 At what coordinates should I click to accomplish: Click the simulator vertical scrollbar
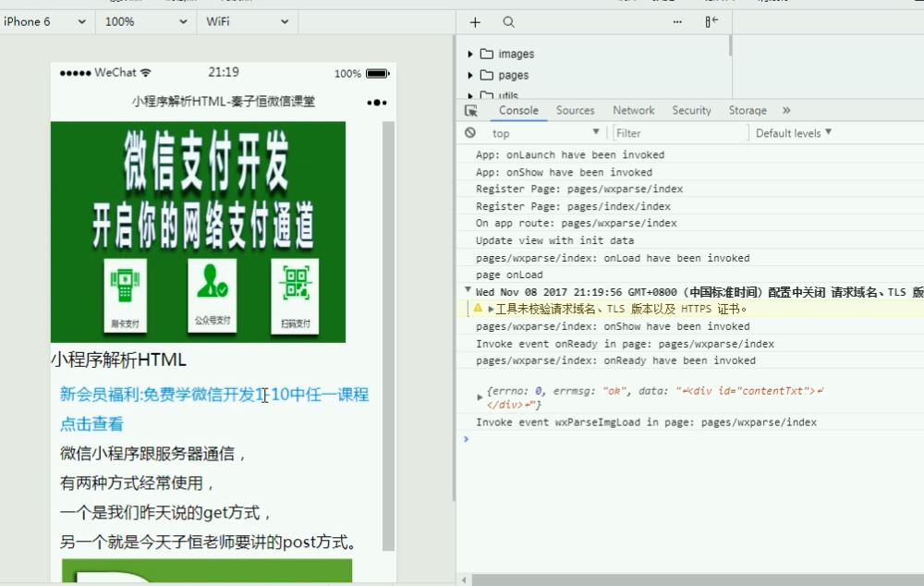pos(388,336)
